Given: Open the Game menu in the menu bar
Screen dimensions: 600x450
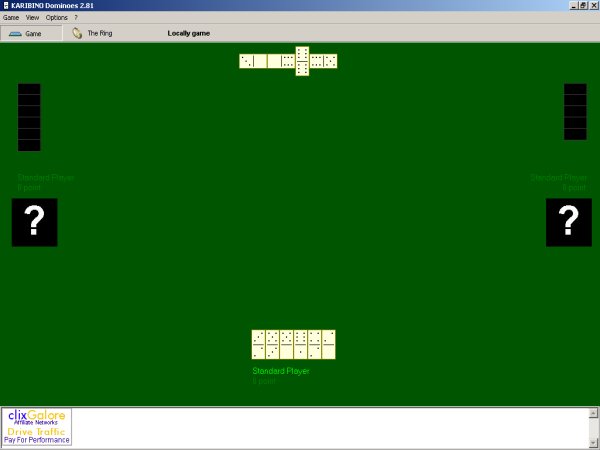Looking at the screenshot, I should click(11, 18).
